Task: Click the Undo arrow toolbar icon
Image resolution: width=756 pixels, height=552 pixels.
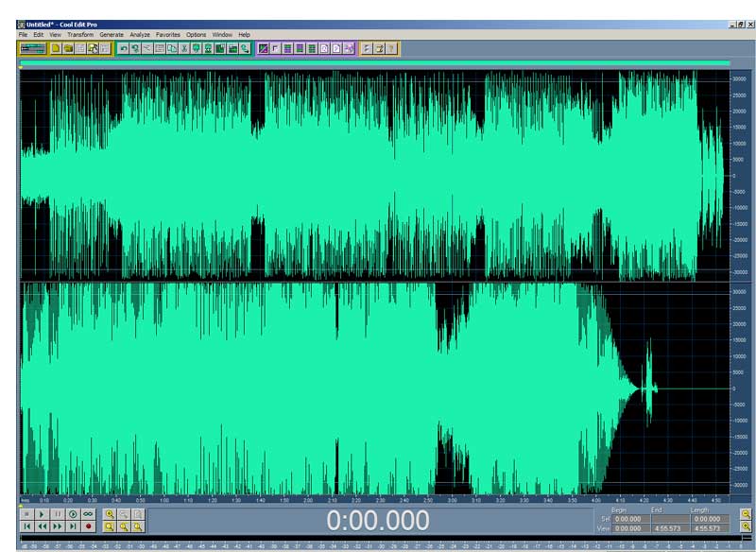Action: point(124,48)
